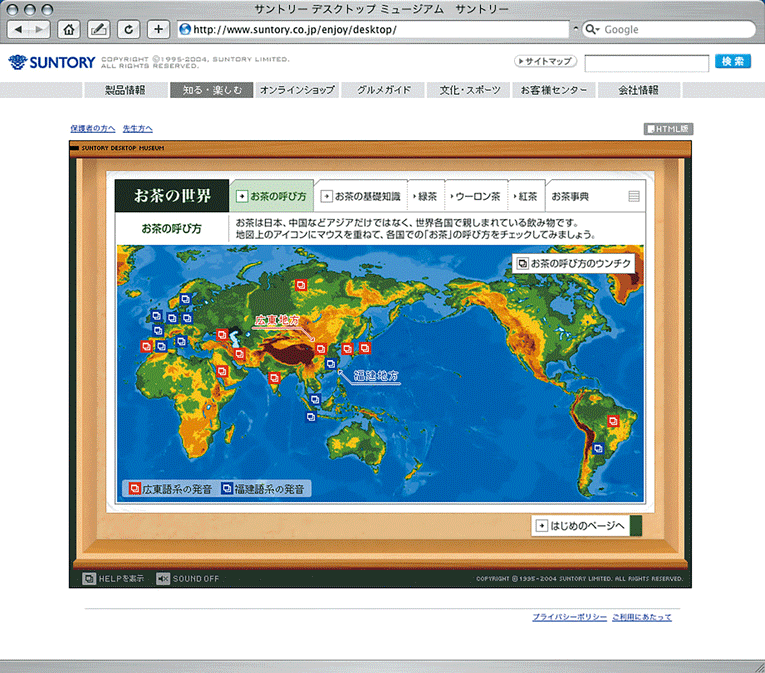Click the site search input field
Viewport: 765px width, 673px height.
[x=645, y=63]
